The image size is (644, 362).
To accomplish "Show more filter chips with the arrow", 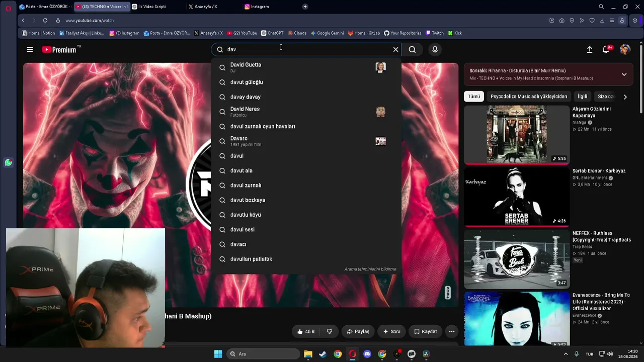I will 625,97.
